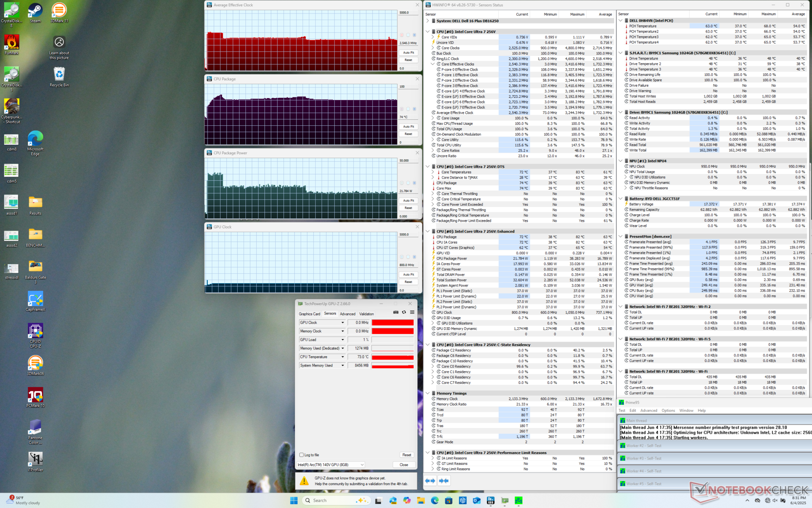Open the GPU-Z hamburger menu
This screenshot has height=508, width=812.
click(x=412, y=312)
